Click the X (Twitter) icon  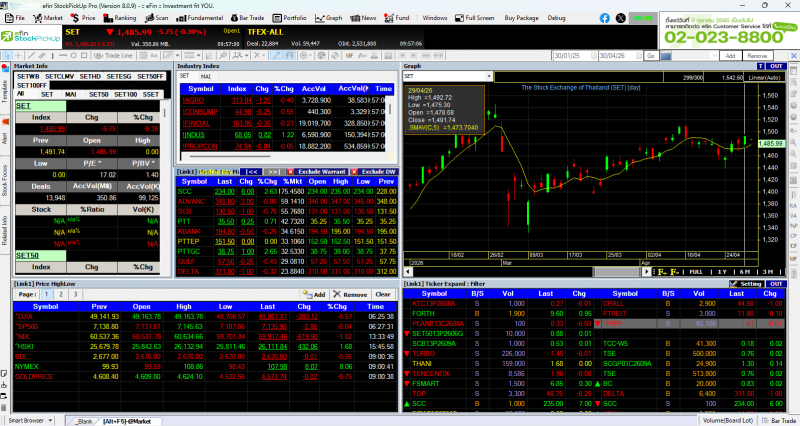(620, 18)
